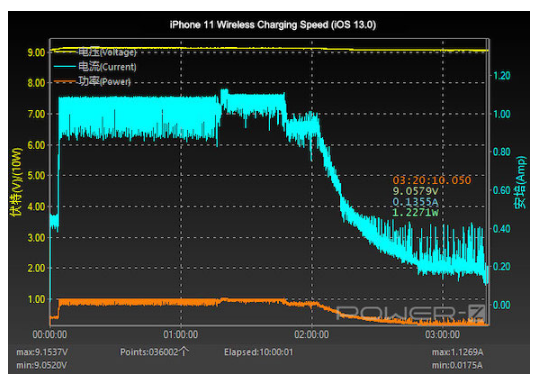Click the 03:00:00 time axis label
533x377 pixels.
[x=443, y=335]
